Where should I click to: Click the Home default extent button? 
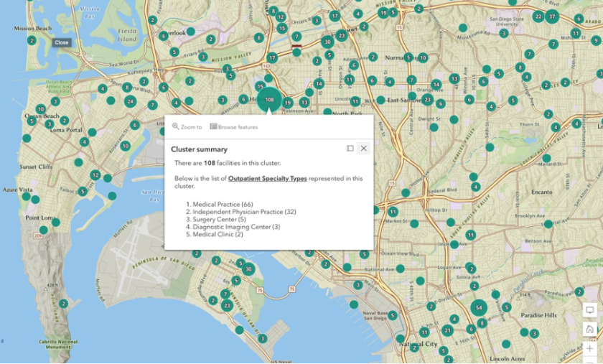589,330
